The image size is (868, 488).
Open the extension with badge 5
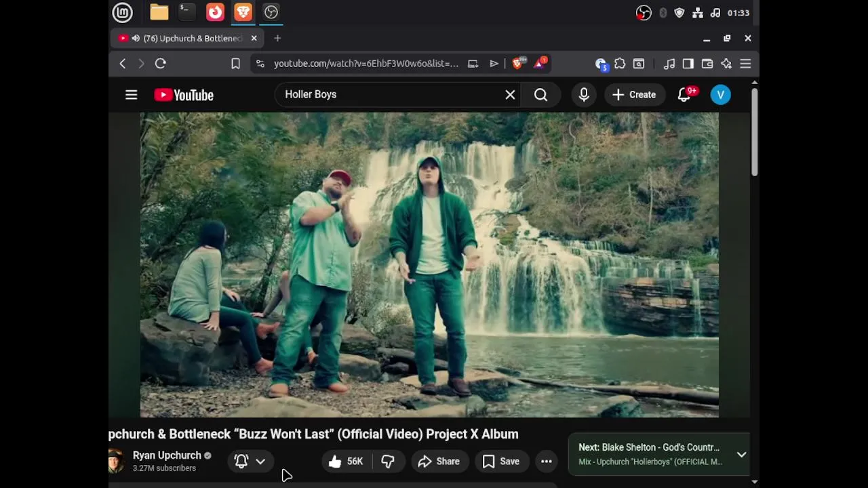(x=601, y=64)
